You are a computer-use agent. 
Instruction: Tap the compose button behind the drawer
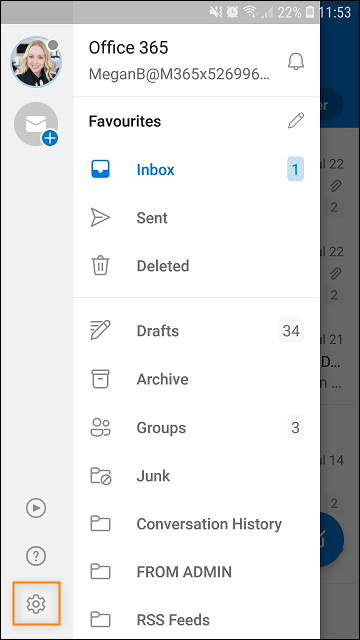click(332, 540)
